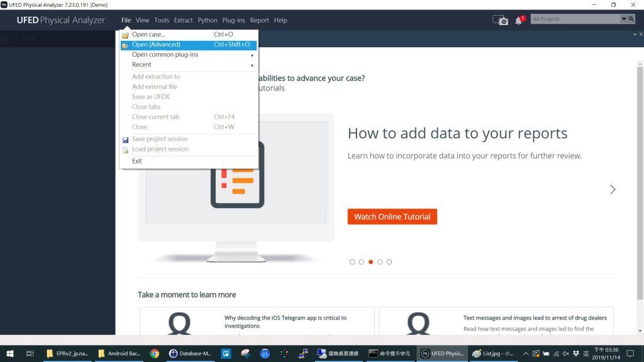Open the Database-M taskbar app
Viewport: 644px width, 362px height.
click(190, 353)
